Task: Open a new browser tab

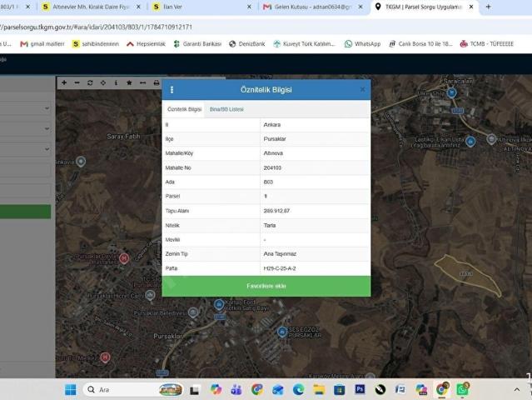Action: [488, 7]
